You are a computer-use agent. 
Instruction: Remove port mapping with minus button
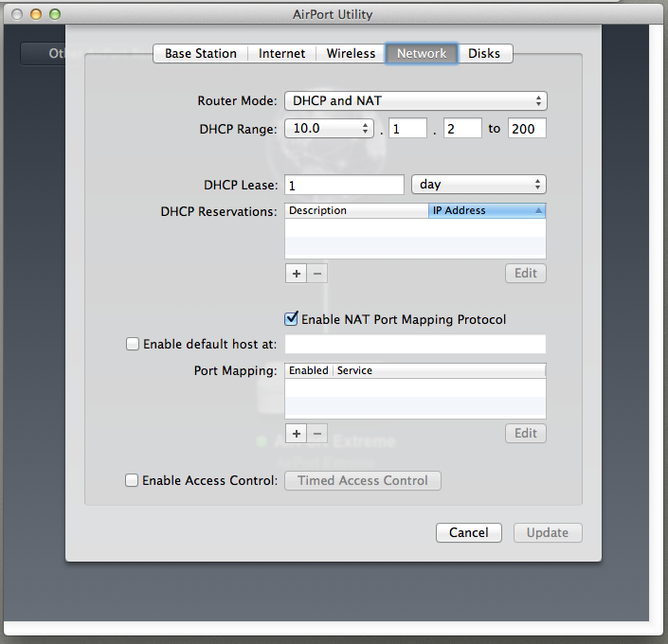click(317, 434)
